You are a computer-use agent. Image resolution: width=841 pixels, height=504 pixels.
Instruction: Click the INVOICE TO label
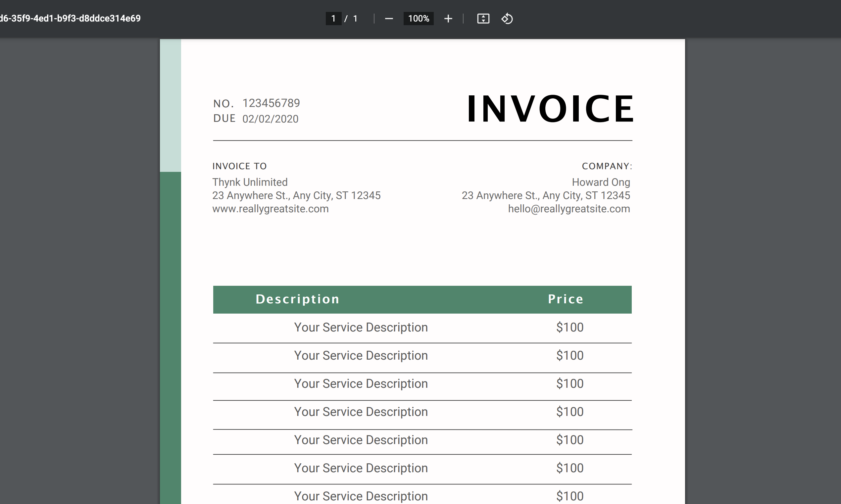(240, 166)
